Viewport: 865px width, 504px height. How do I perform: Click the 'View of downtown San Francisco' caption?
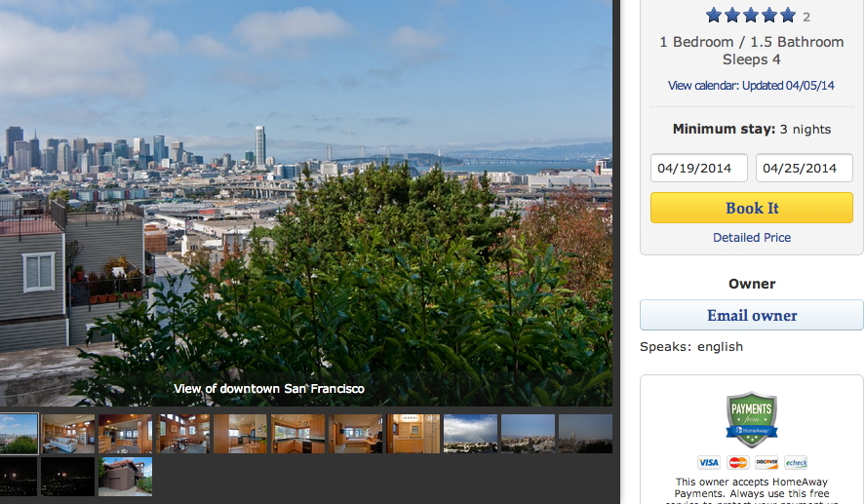click(269, 389)
